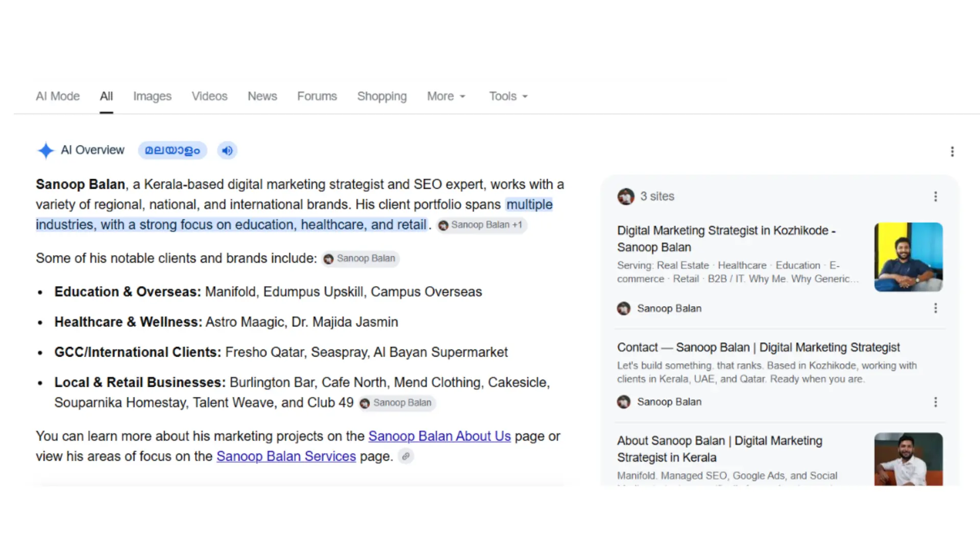Click highlighted text about multiple industries
The image size is (980, 551).
(231, 225)
